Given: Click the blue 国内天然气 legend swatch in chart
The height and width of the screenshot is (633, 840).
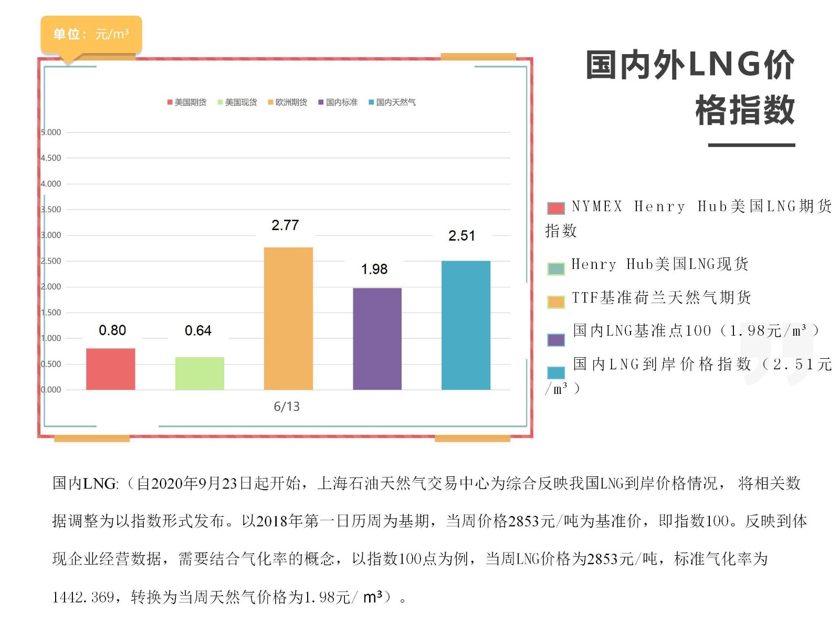Looking at the screenshot, I should tap(371, 102).
